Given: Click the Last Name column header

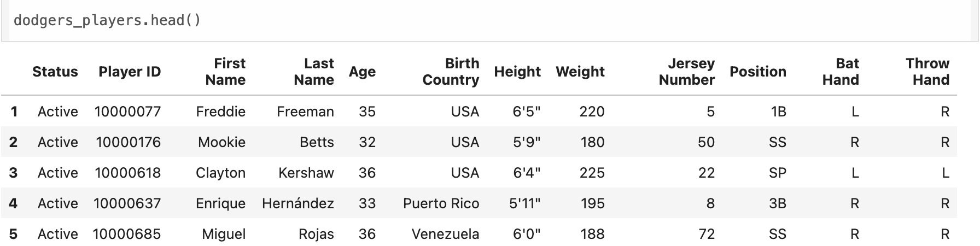Looking at the screenshot, I should pos(314,72).
